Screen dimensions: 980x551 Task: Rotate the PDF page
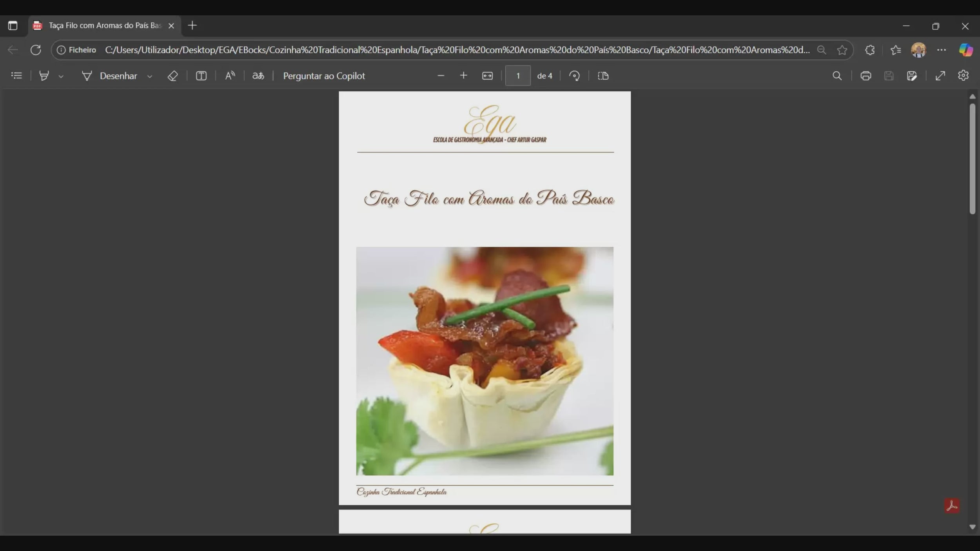[x=574, y=76]
